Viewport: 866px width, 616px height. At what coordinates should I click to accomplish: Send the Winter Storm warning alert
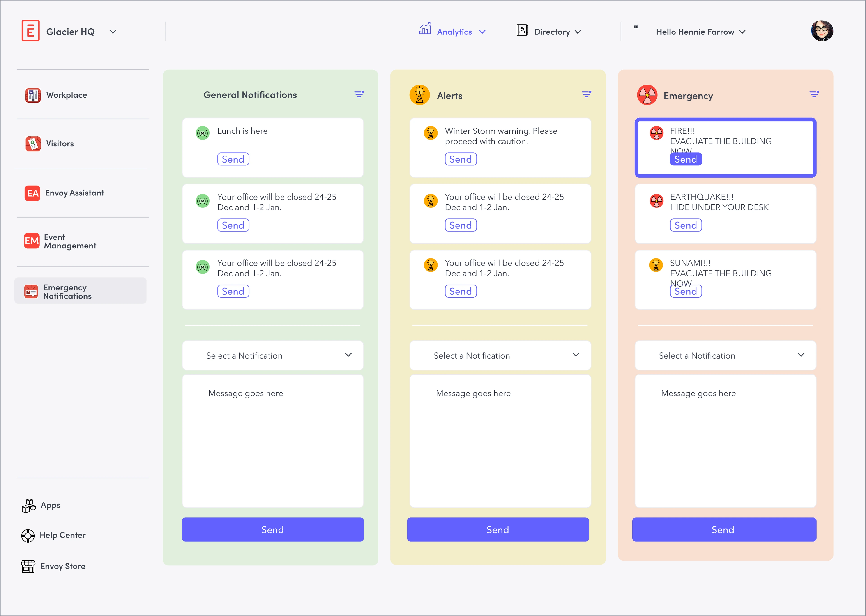(x=461, y=159)
